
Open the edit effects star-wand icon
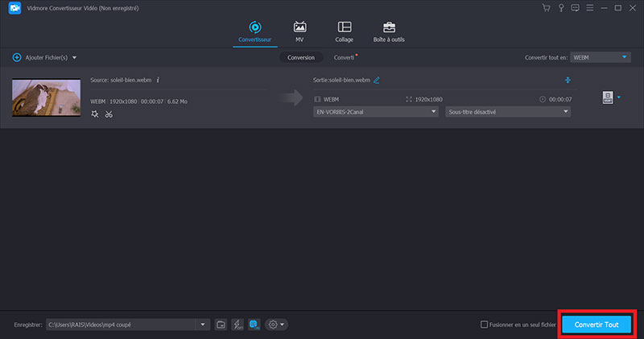(x=95, y=114)
